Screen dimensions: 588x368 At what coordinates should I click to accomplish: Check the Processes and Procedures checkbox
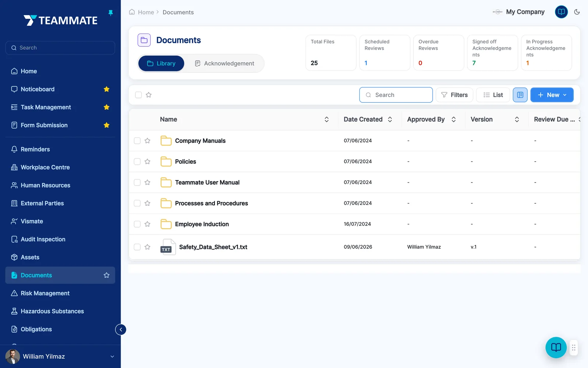point(137,203)
